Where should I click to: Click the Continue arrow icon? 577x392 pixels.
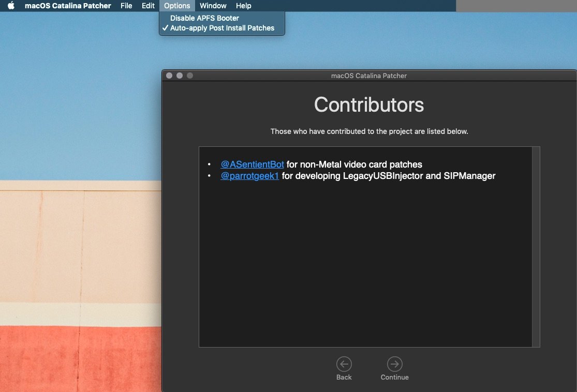click(394, 364)
